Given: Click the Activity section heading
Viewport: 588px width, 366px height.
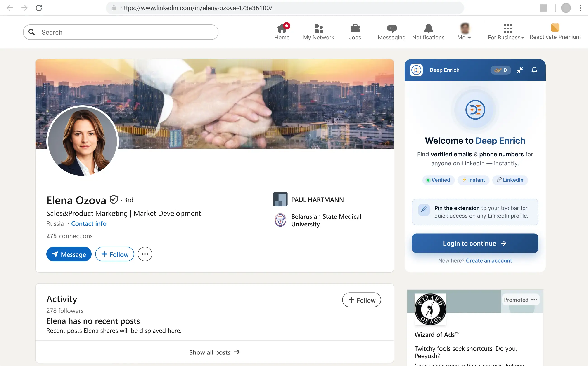Looking at the screenshot, I should tap(62, 299).
